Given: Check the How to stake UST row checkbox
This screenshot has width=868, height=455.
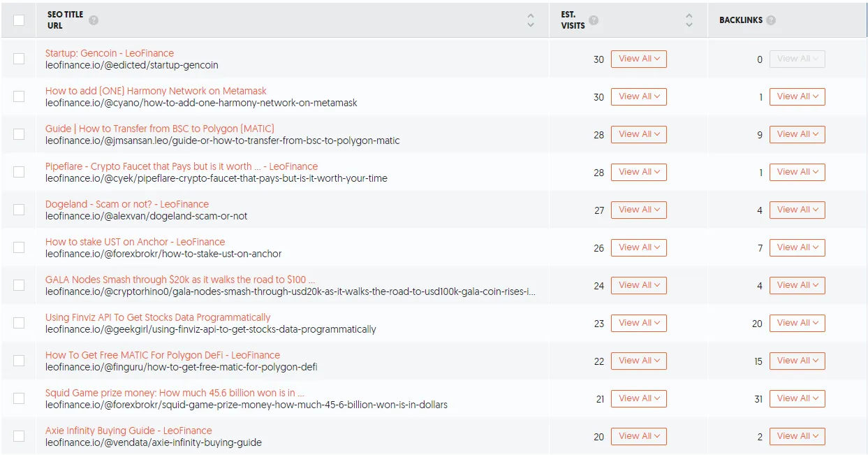Looking at the screenshot, I should click(x=19, y=247).
